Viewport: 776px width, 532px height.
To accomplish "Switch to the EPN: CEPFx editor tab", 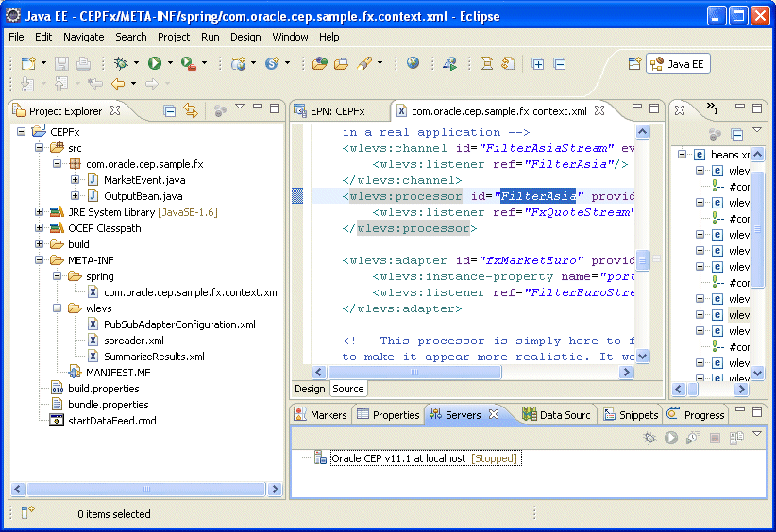I will [336, 110].
